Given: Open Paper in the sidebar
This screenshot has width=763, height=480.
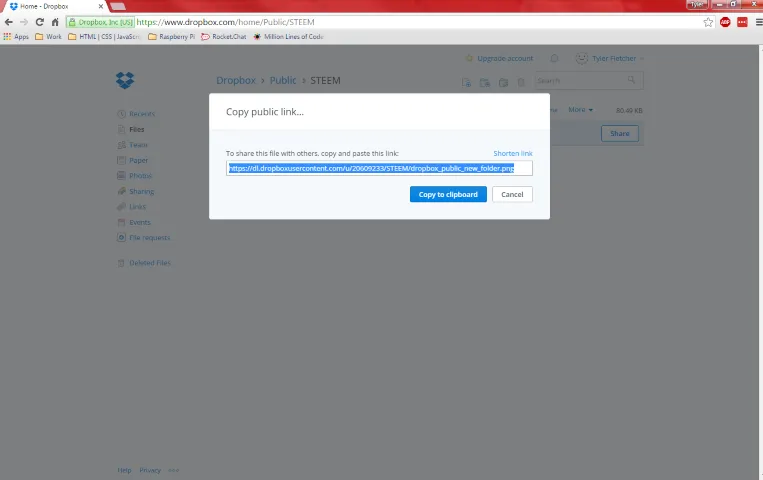Looking at the screenshot, I should [x=132, y=161].
